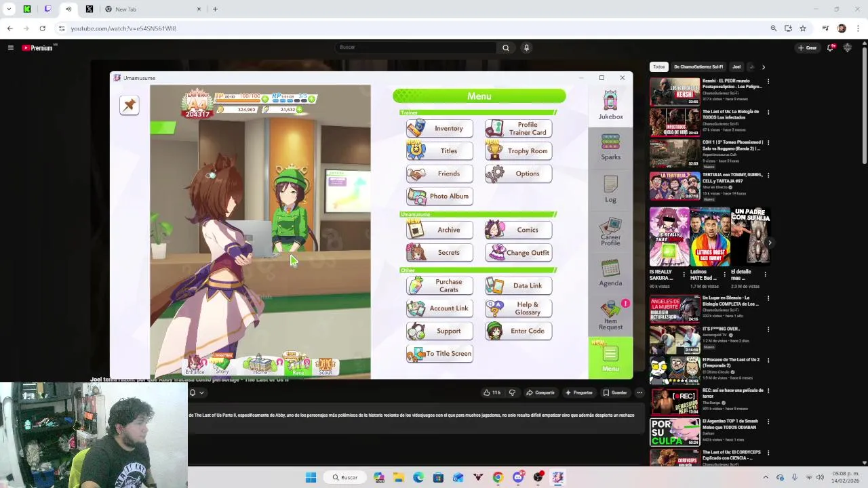Open the Kenshi recommended video thumbnail
Viewport: 868px width, 488px height.
(675, 92)
